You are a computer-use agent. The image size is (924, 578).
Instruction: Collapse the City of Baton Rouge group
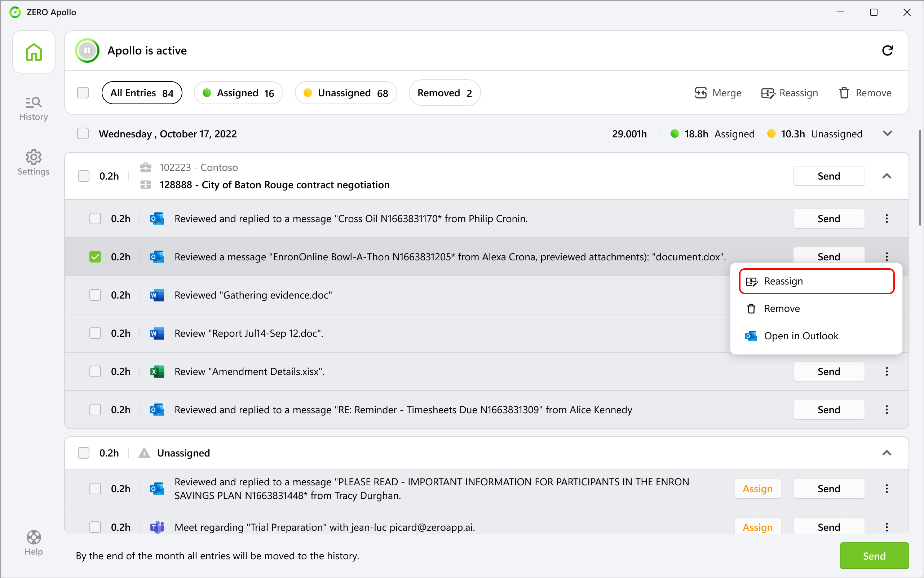click(x=887, y=176)
